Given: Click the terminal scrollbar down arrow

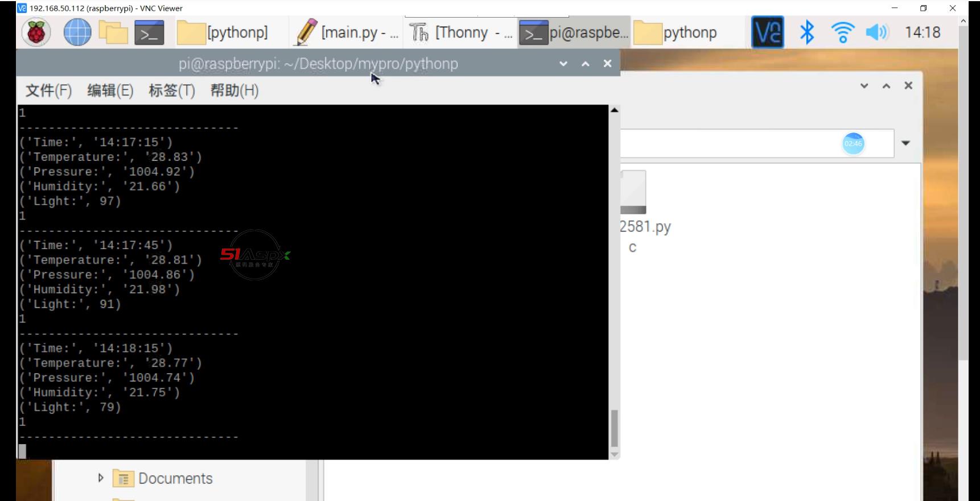Looking at the screenshot, I should (x=614, y=454).
